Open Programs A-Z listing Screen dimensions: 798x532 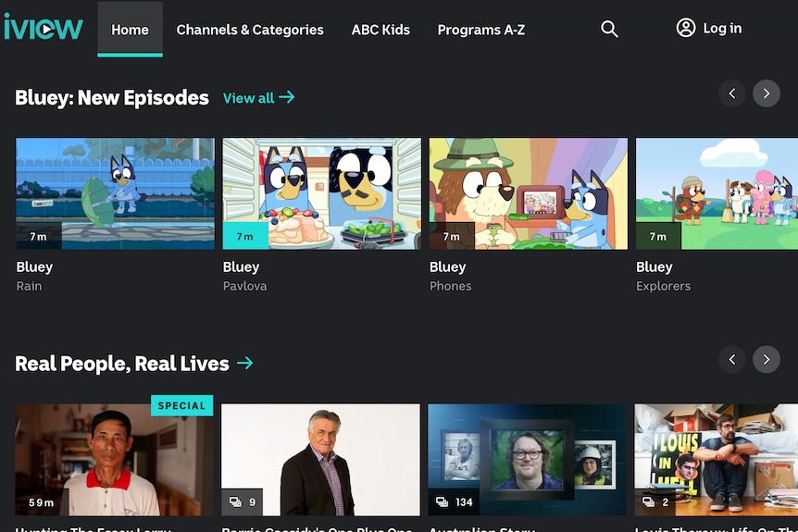[481, 30]
